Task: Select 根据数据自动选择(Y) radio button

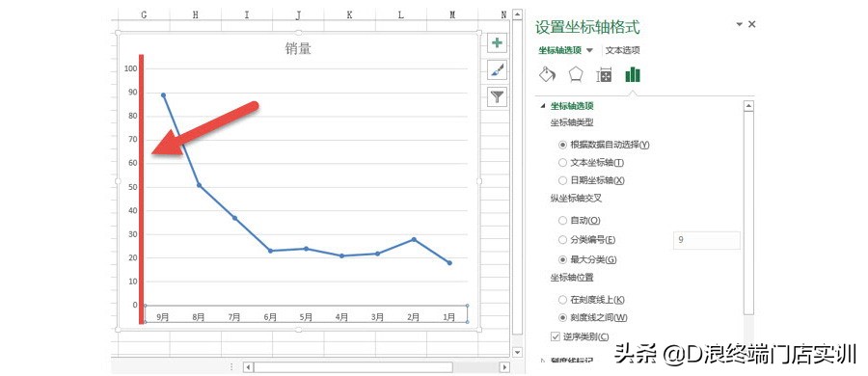Action: click(x=562, y=145)
